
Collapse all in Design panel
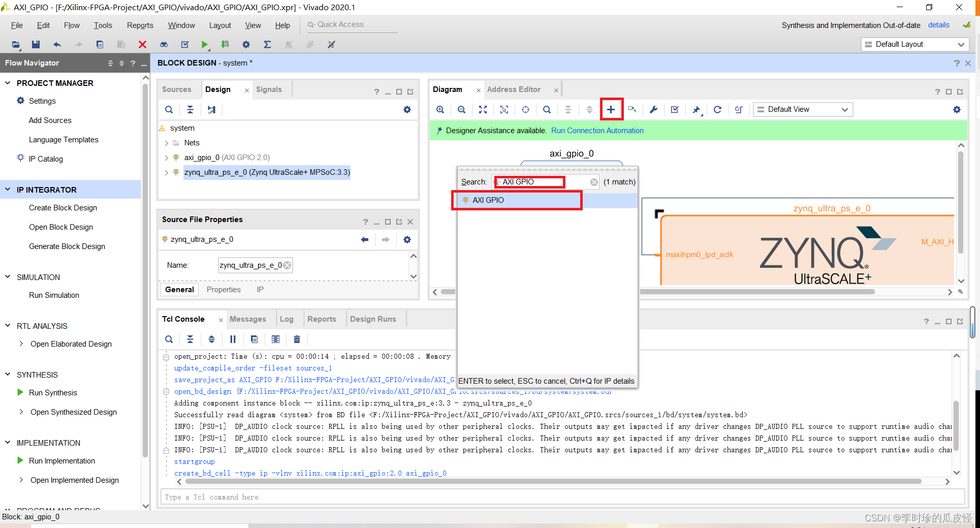click(190, 109)
